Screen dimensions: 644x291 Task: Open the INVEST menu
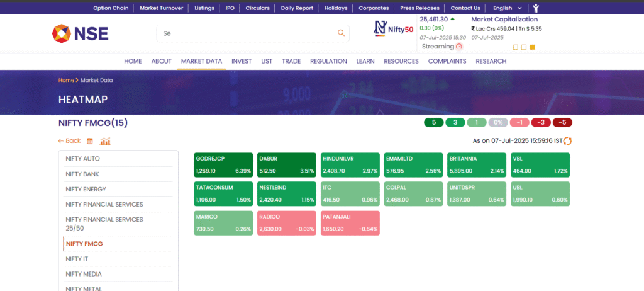(x=241, y=61)
